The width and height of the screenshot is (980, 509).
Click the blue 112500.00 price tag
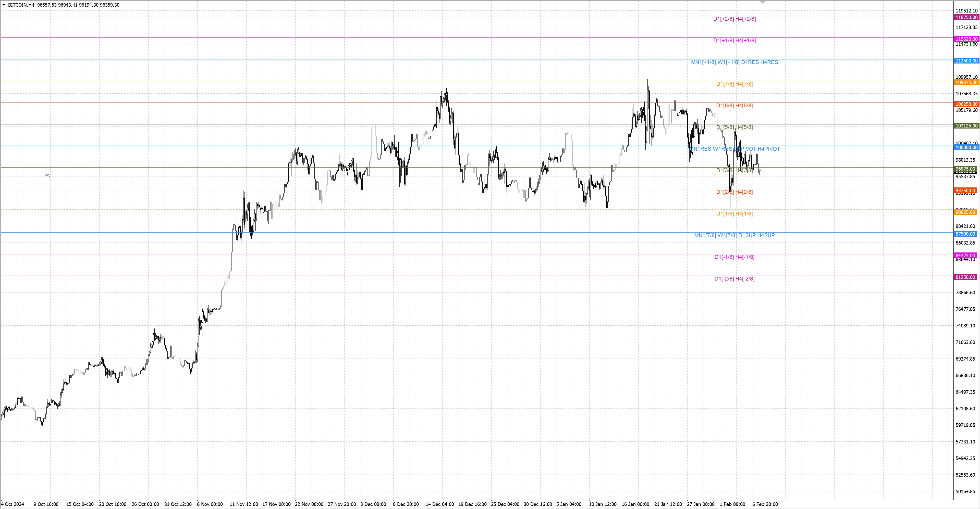pyautogui.click(x=966, y=61)
